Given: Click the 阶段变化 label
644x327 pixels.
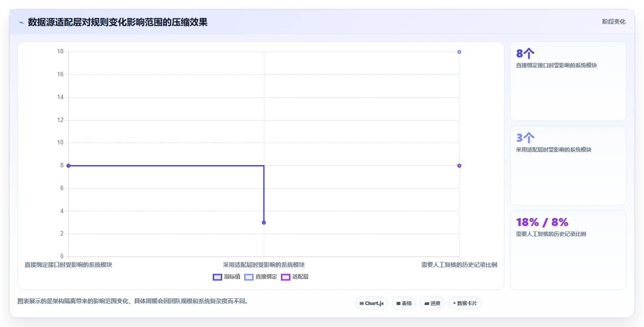Looking at the screenshot, I should pyautogui.click(x=613, y=22).
